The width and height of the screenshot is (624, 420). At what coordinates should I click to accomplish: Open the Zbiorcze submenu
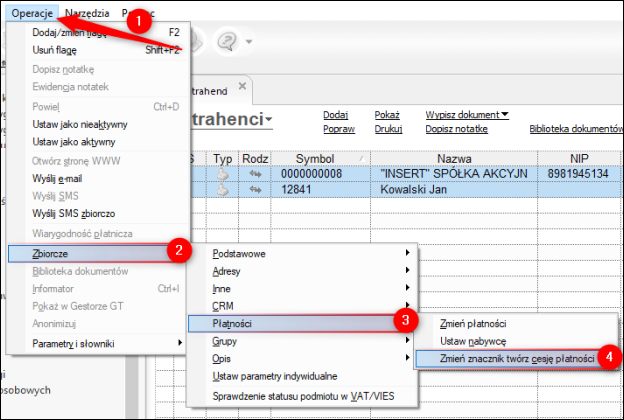[x=96, y=254]
